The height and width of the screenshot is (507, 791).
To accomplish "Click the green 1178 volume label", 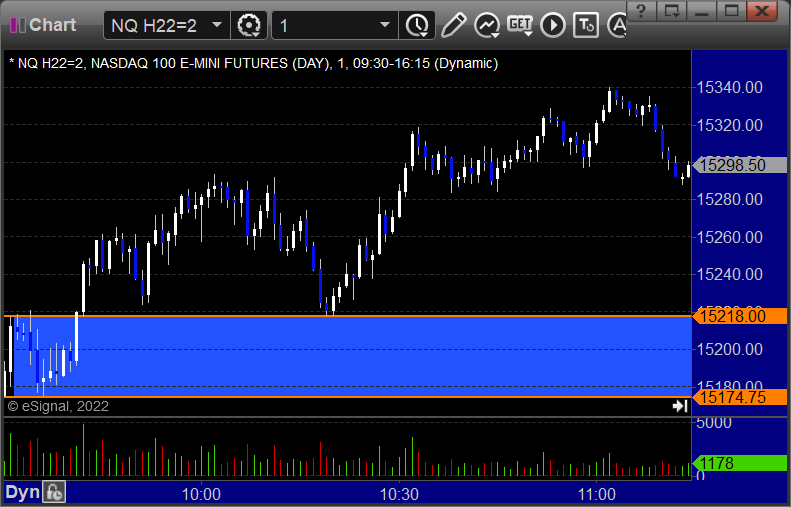I will (x=740, y=463).
